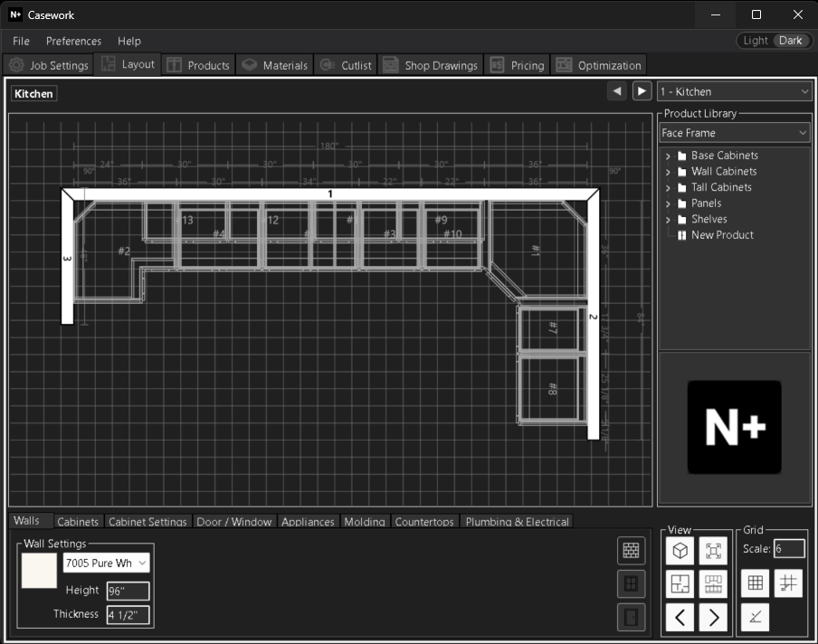Open the Molding tab

(x=365, y=522)
